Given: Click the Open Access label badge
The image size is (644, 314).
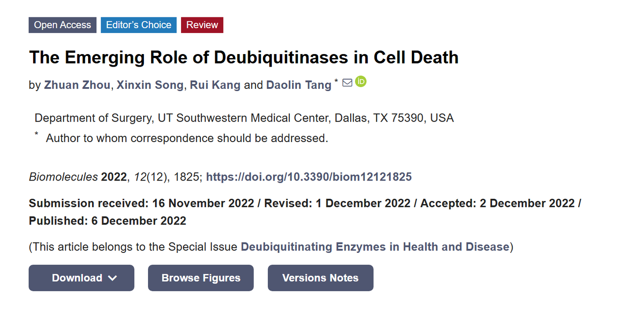Looking at the screenshot, I should pos(63,25).
